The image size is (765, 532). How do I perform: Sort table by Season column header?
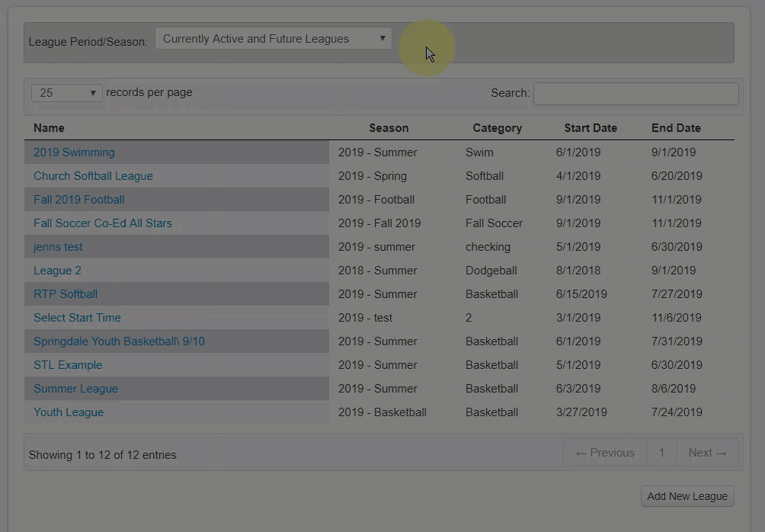pyautogui.click(x=389, y=128)
